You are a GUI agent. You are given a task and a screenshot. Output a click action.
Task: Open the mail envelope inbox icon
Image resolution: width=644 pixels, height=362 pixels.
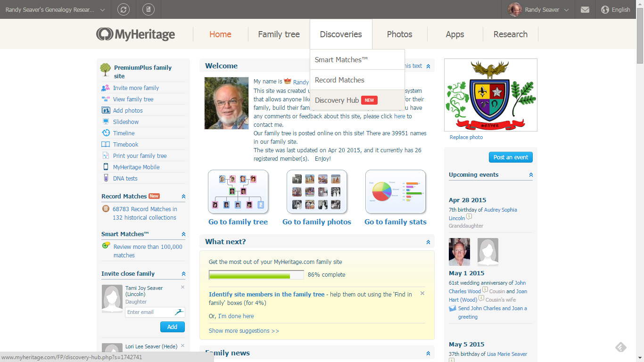[585, 9]
